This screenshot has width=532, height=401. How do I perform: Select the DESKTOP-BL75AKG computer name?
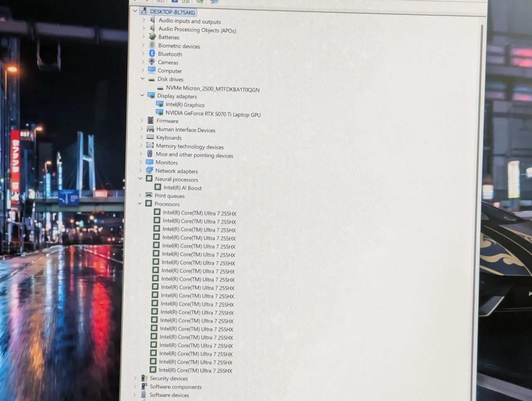coord(172,12)
